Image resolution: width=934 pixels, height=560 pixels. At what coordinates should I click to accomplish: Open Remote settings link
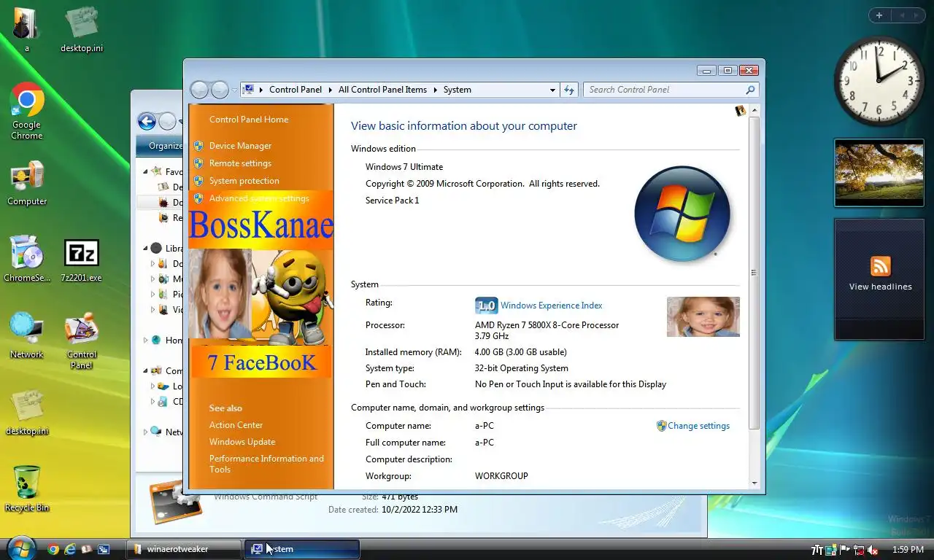click(240, 163)
